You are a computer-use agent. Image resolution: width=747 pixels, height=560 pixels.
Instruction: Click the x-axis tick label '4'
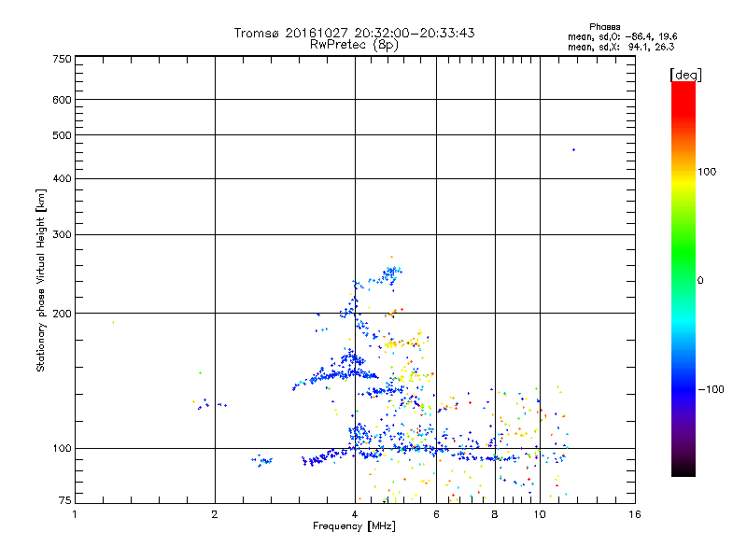pos(355,514)
